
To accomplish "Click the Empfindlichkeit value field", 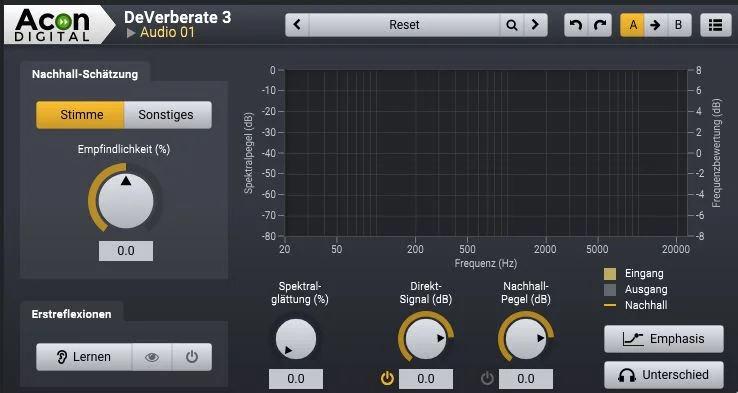I will [x=126, y=251].
